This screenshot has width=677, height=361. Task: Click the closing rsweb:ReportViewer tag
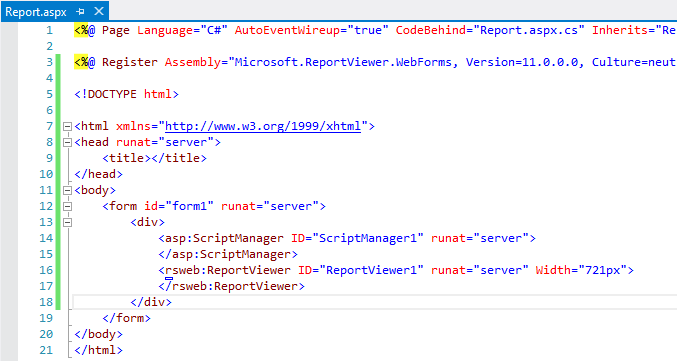(231, 286)
